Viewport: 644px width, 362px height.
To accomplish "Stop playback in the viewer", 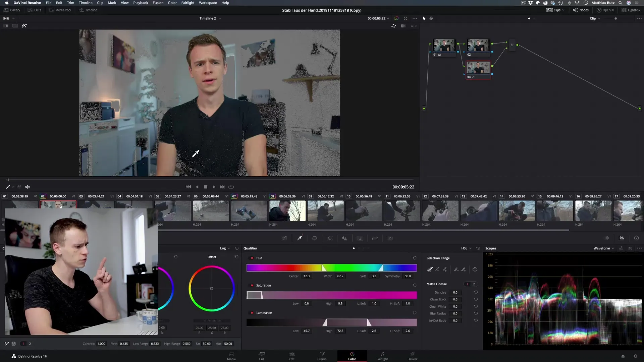I will pyautogui.click(x=206, y=187).
